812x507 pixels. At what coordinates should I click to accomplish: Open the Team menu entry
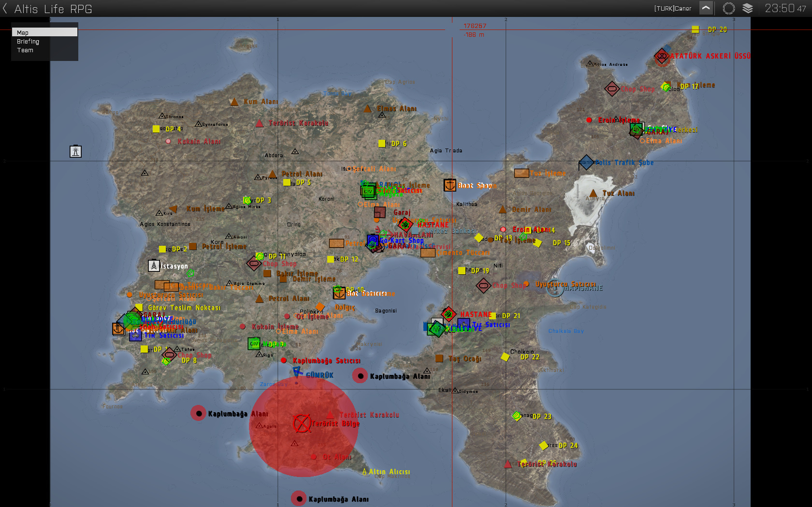[x=25, y=50]
